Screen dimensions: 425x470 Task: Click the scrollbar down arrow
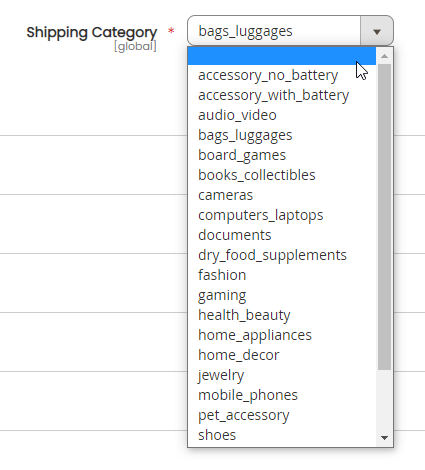pos(384,438)
